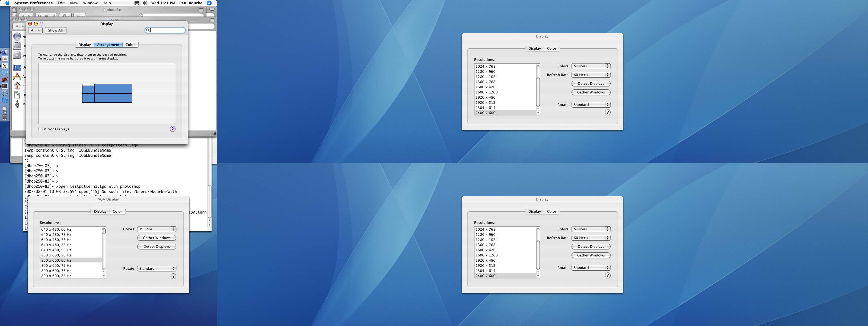Open Terminal from the Dock
The width and height of the screenshot is (868, 326).
pyautogui.click(x=5, y=86)
